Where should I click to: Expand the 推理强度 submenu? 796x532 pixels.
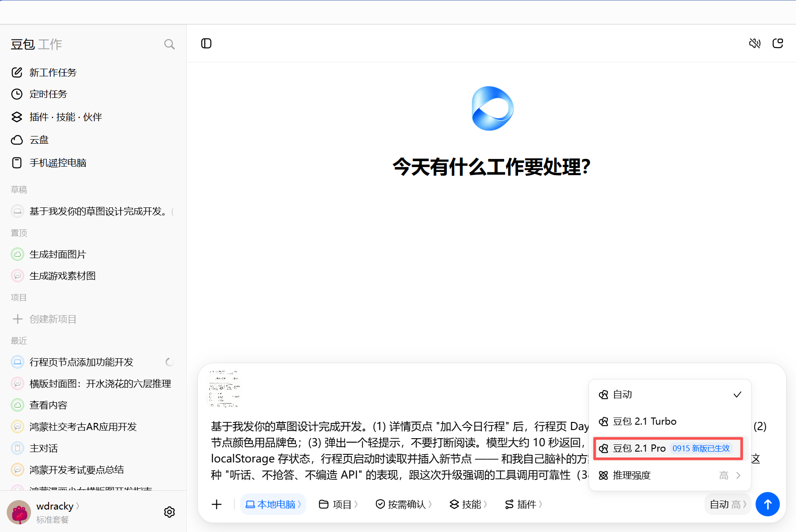tap(670, 475)
